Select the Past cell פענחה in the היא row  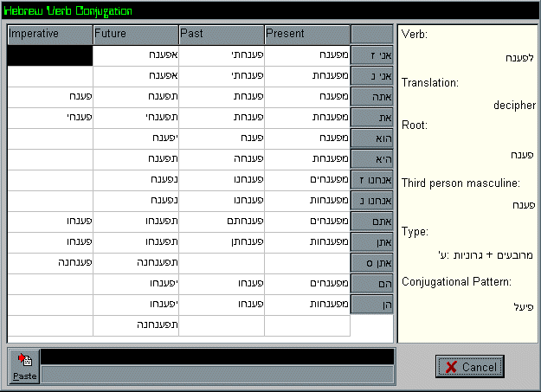[222, 159]
